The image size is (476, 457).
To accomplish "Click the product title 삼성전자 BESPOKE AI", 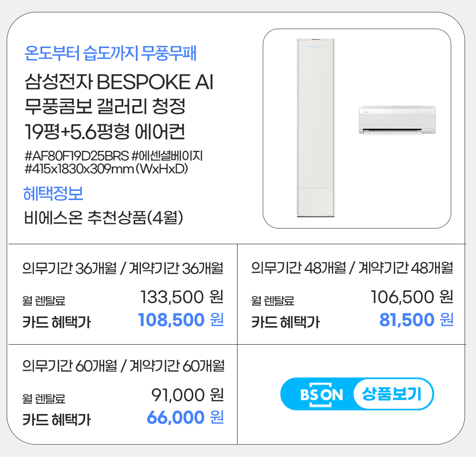I will coord(119,83).
